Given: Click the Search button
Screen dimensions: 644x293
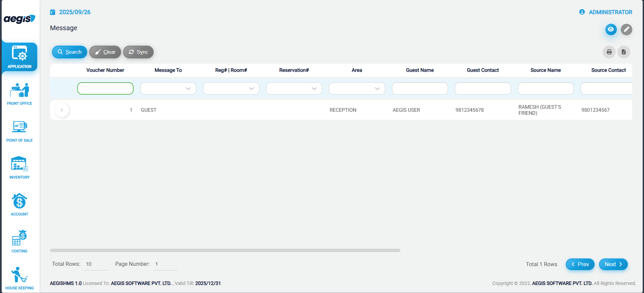Looking at the screenshot, I should click(x=69, y=52).
